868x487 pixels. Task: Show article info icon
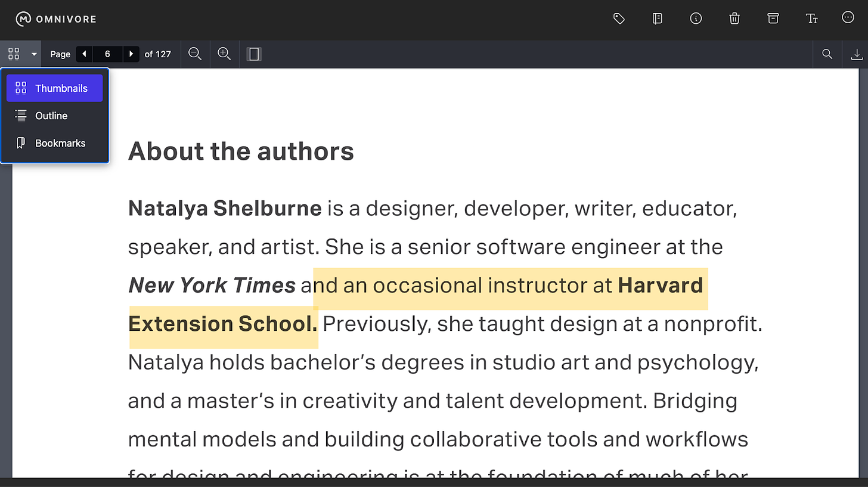[x=696, y=19]
